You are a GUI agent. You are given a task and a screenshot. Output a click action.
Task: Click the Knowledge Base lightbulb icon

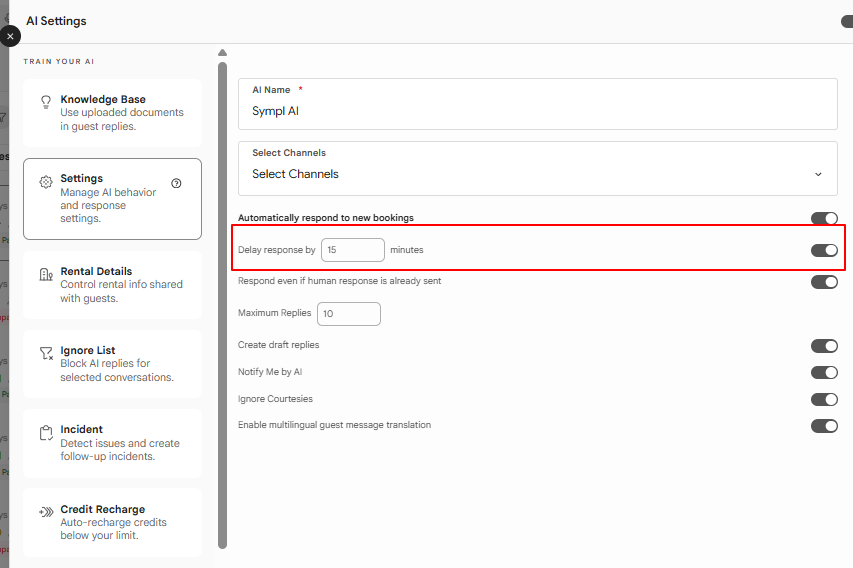[x=46, y=102]
